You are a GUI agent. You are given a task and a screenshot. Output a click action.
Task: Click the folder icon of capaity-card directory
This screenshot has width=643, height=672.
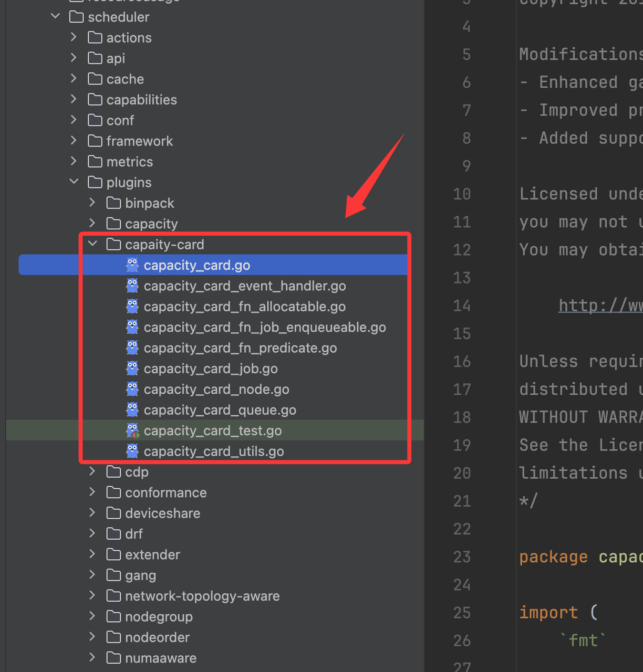[x=113, y=244]
